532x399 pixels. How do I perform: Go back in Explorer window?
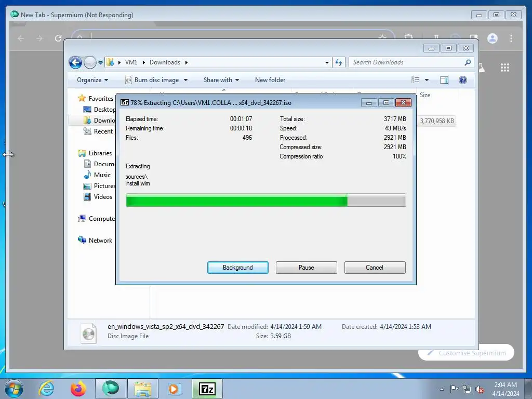point(75,62)
